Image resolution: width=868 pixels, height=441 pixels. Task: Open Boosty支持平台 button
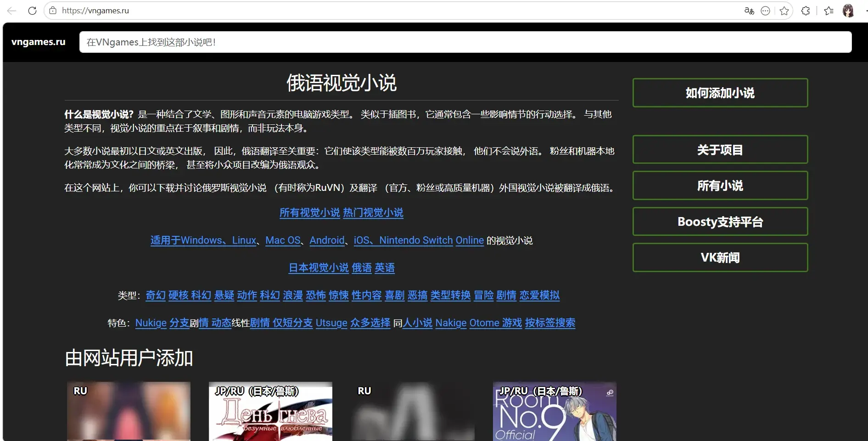click(720, 222)
